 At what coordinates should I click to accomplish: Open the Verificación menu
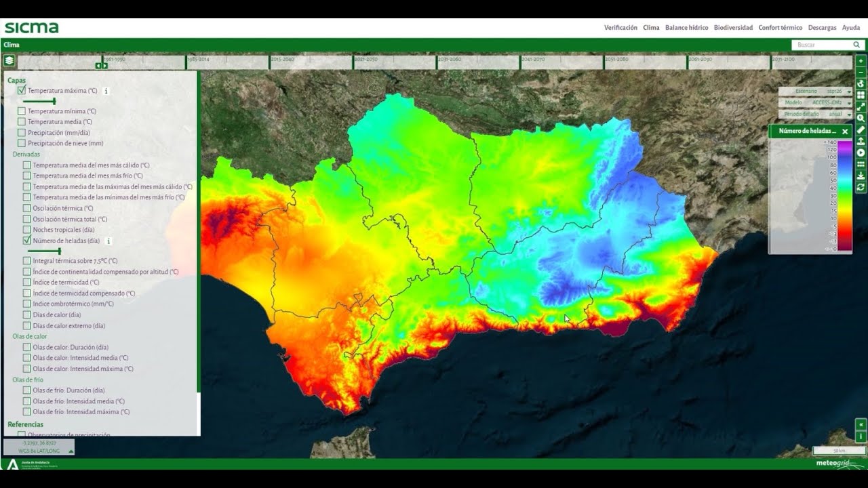tap(620, 28)
